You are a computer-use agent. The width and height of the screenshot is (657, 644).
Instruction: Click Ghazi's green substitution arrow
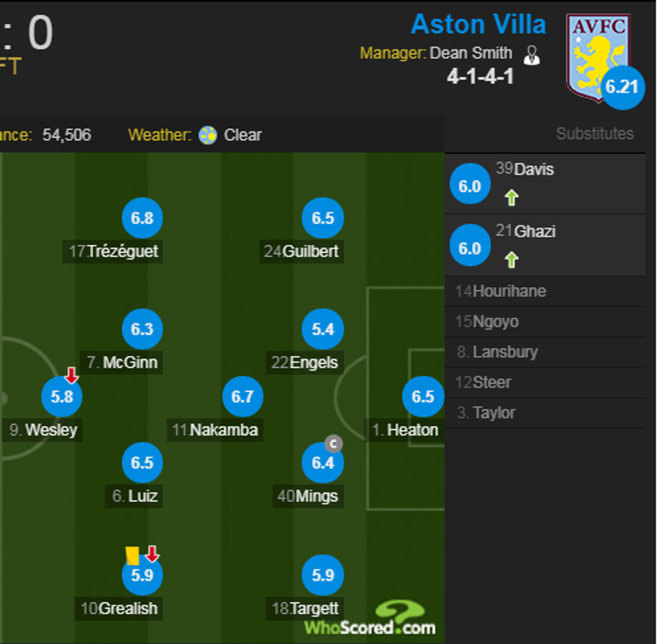[x=512, y=260]
